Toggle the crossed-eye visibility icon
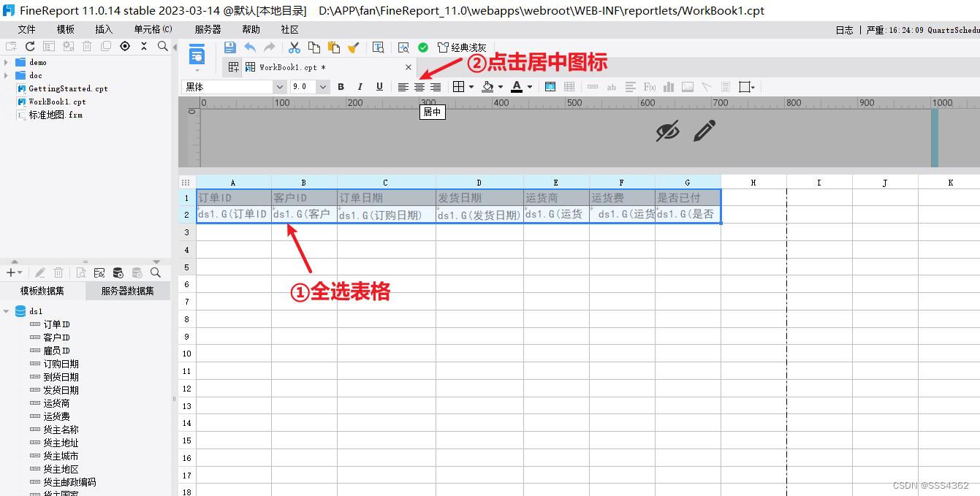The width and height of the screenshot is (980, 496). click(x=667, y=131)
